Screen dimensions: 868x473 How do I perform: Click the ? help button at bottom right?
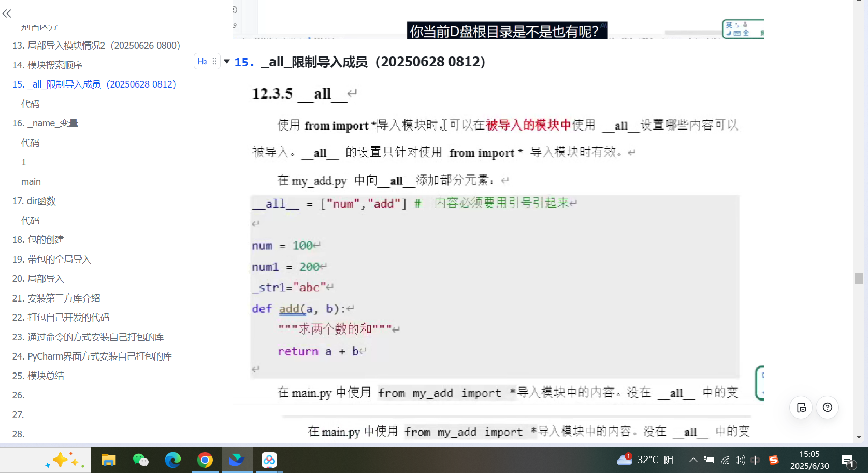pyautogui.click(x=827, y=408)
